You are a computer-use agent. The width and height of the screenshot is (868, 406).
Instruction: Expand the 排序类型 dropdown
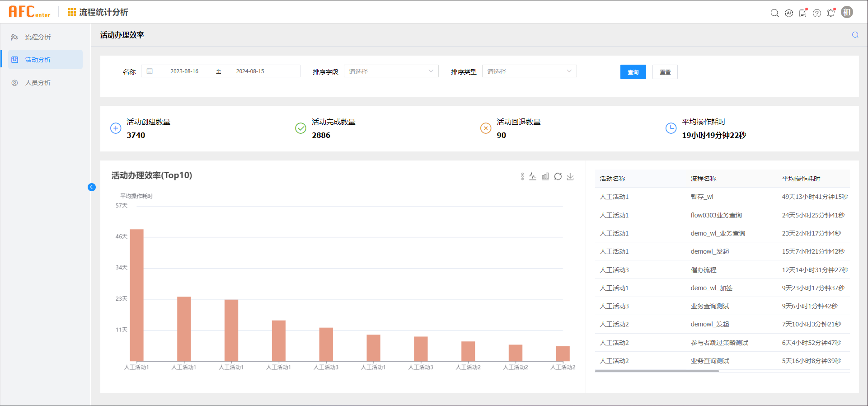[x=529, y=71]
